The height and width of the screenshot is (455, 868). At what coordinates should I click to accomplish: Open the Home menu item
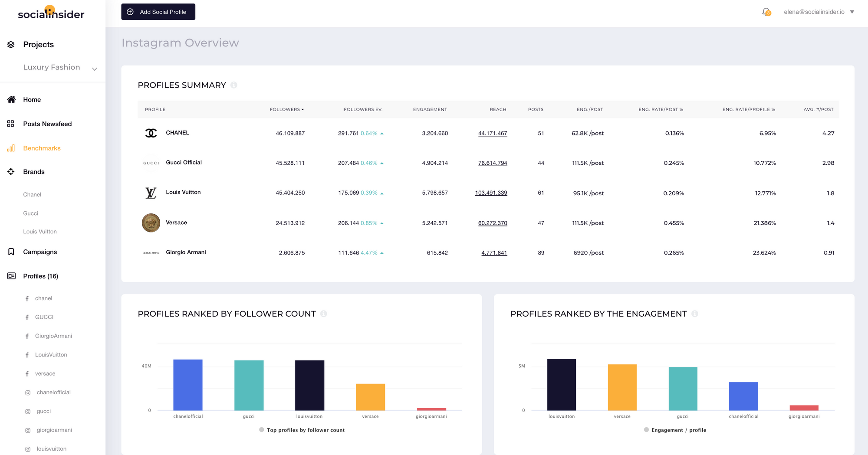pos(32,99)
